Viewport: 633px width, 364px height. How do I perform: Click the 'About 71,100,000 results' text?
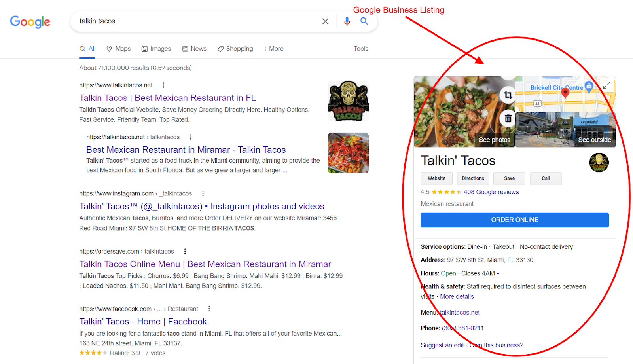(135, 68)
